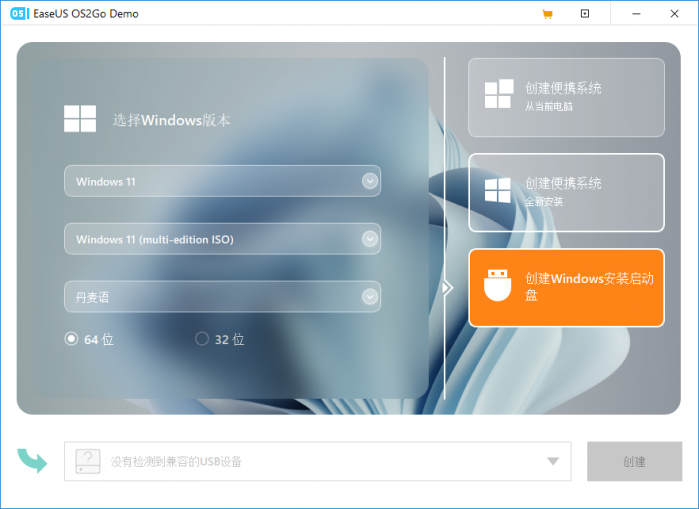Open the title bar options menu icon
This screenshot has width=699, height=509.
[585, 14]
